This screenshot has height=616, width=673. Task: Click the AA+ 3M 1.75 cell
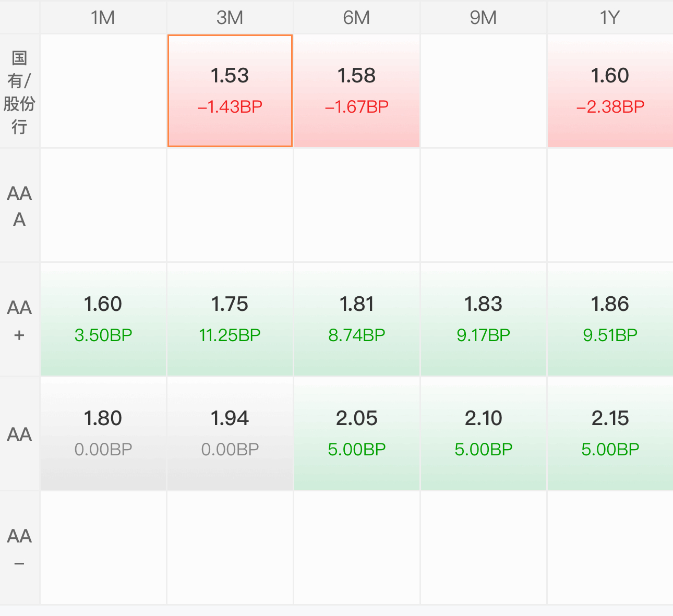[230, 319]
